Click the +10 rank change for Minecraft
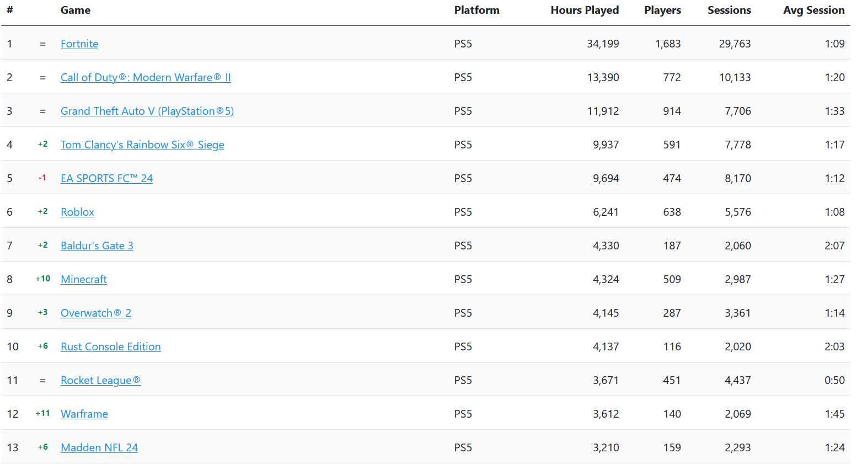This screenshot has height=464, width=868. pyautogui.click(x=42, y=279)
